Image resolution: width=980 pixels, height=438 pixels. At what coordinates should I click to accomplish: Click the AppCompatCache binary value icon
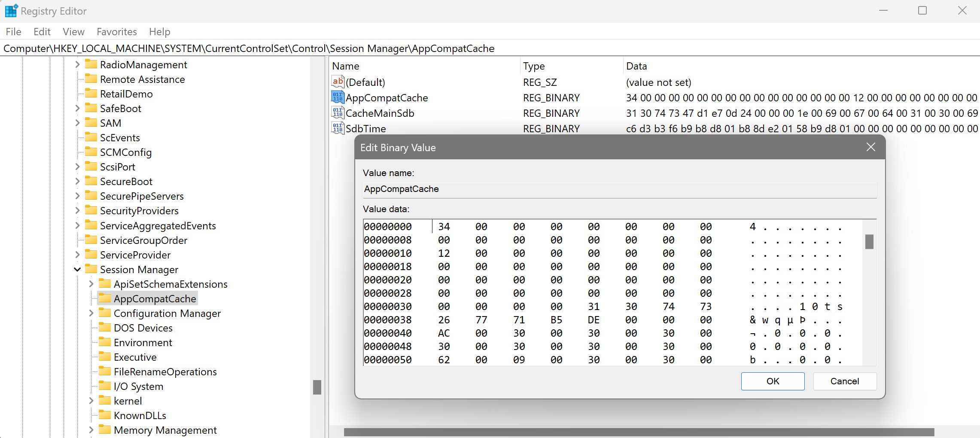(x=338, y=97)
